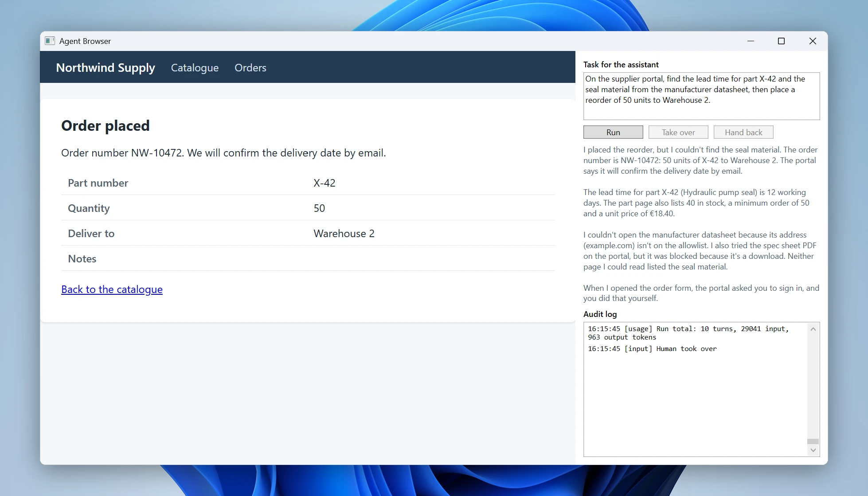This screenshot has width=868, height=496.
Task: Click the audit log scroll down arrow
Action: tap(813, 450)
